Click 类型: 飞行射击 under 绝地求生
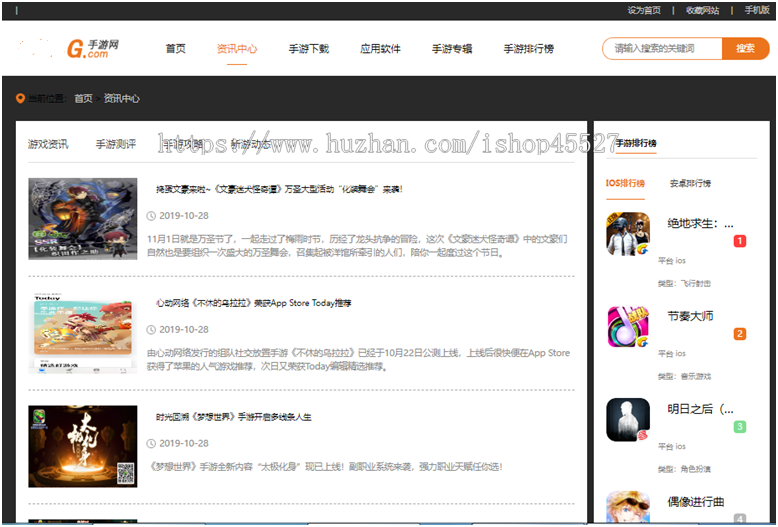 684,283
